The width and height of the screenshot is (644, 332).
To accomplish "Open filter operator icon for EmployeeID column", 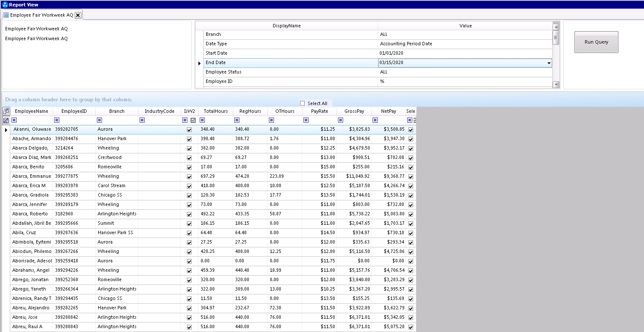I will (x=57, y=120).
